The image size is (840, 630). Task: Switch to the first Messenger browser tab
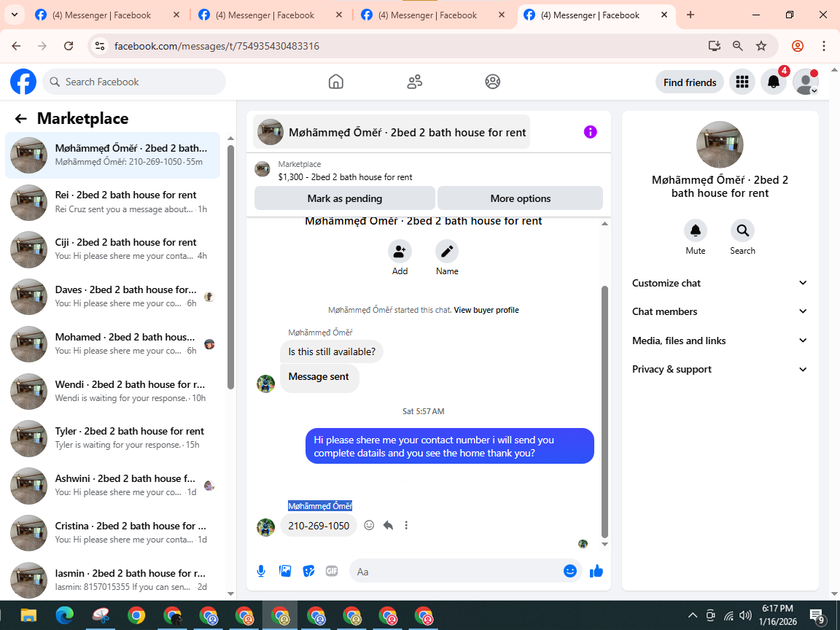(x=108, y=15)
